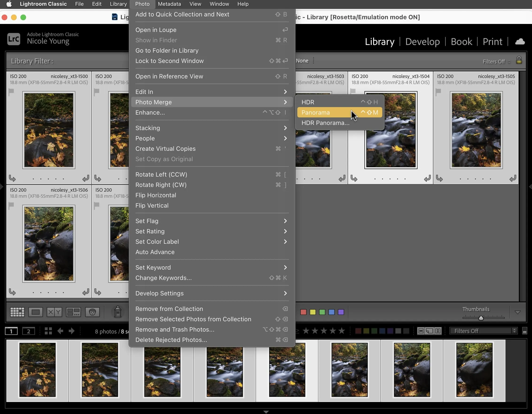Viewport: 532px width, 414px height.
Task: Switch to Grid view in toolbar
Action: [x=17, y=312]
